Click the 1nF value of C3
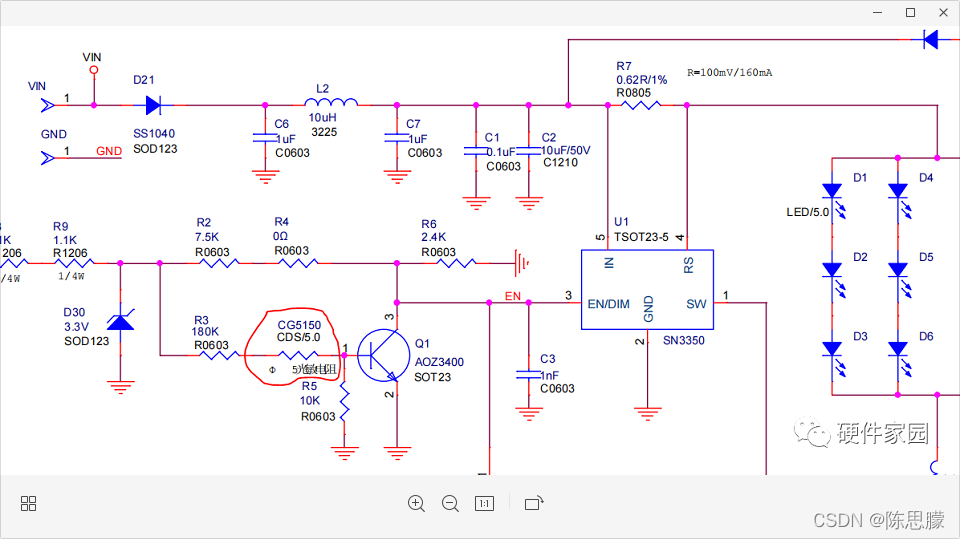This screenshot has width=960, height=539. tap(549, 375)
